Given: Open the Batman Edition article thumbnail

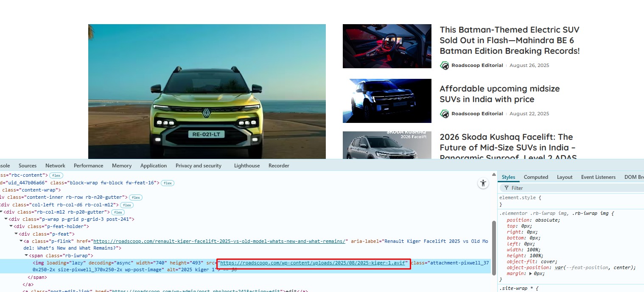Looking at the screenshot, I should (x=386, y=46).
